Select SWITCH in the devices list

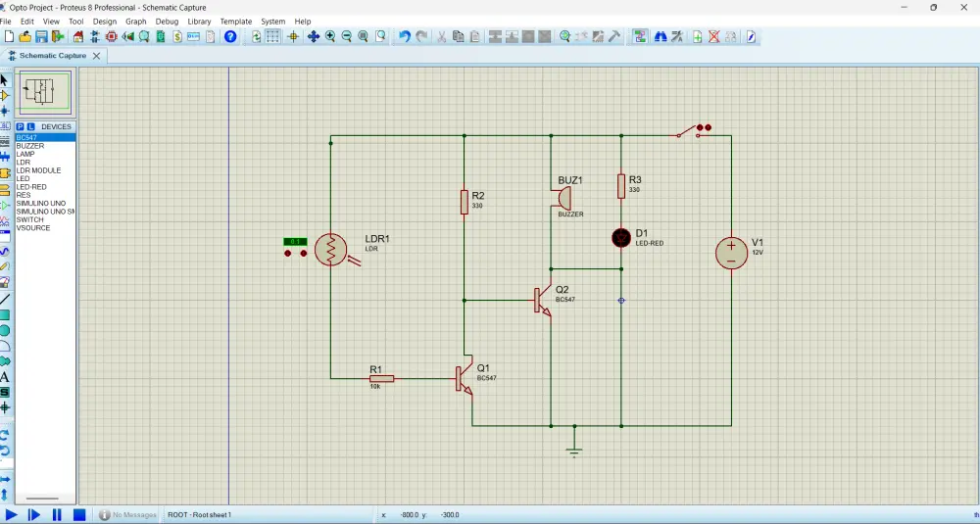click(45, 219)
